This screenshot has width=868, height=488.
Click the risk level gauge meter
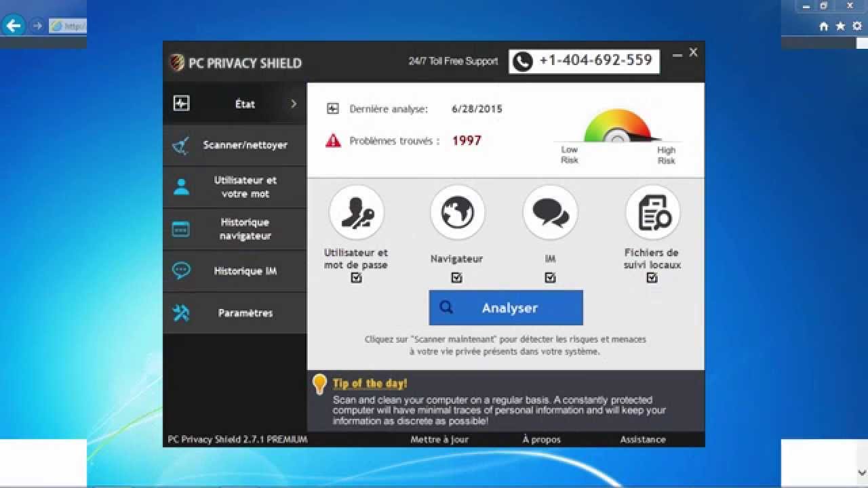[x=617, y=126]
